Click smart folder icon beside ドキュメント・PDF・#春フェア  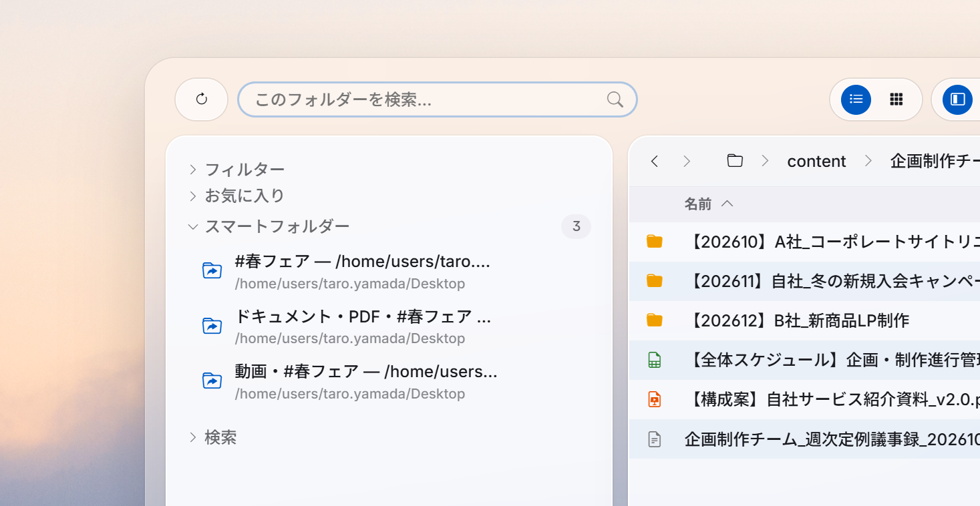[212, 326]
